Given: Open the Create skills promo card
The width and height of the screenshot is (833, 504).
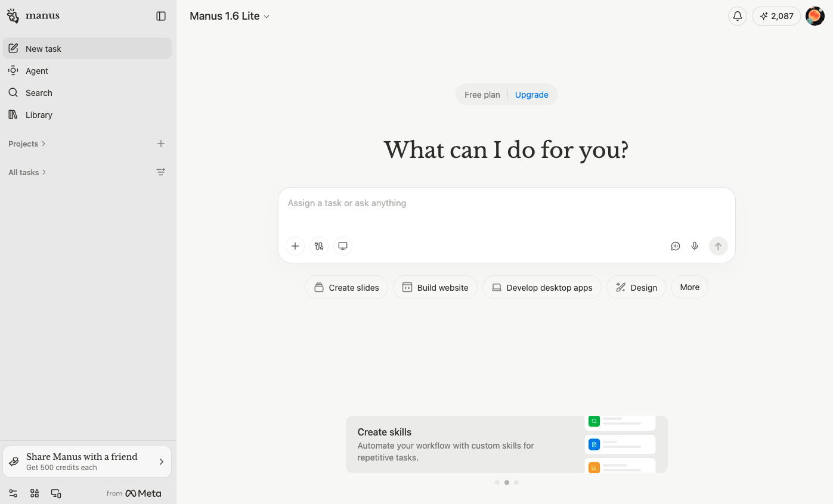Looking at the screenshot, I should click(x=506, y=444).
